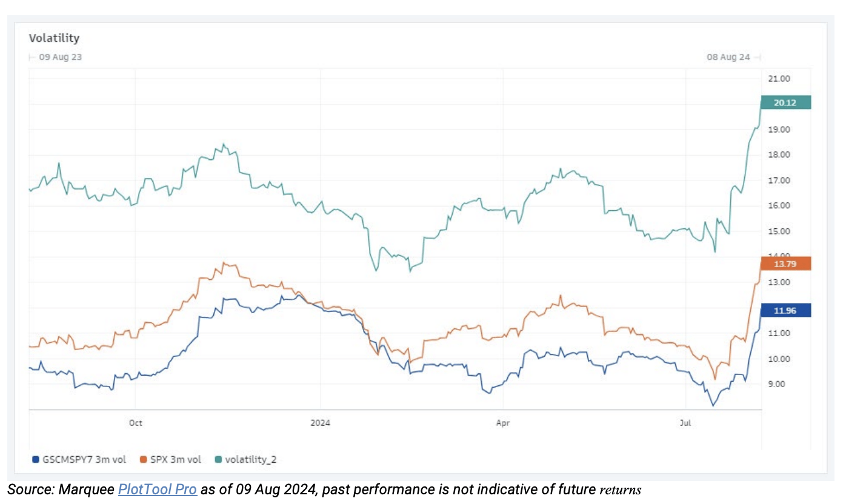Click the blue 11.96 value badge
The height and width of the screenshot is (504, 846).
coord(785,311)
